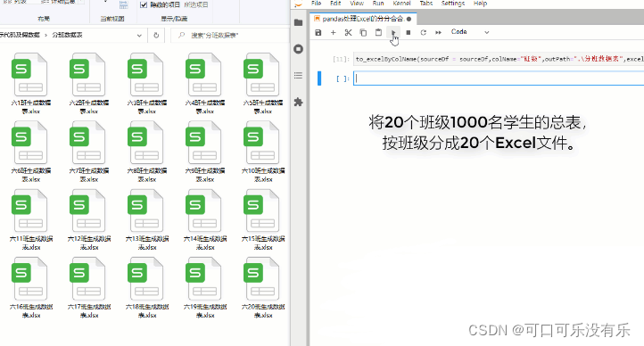This screenshot has width=644, height=346.
Task: Select file 六9班生成数据表.xlsx
Action: click(x=204, y=152)
